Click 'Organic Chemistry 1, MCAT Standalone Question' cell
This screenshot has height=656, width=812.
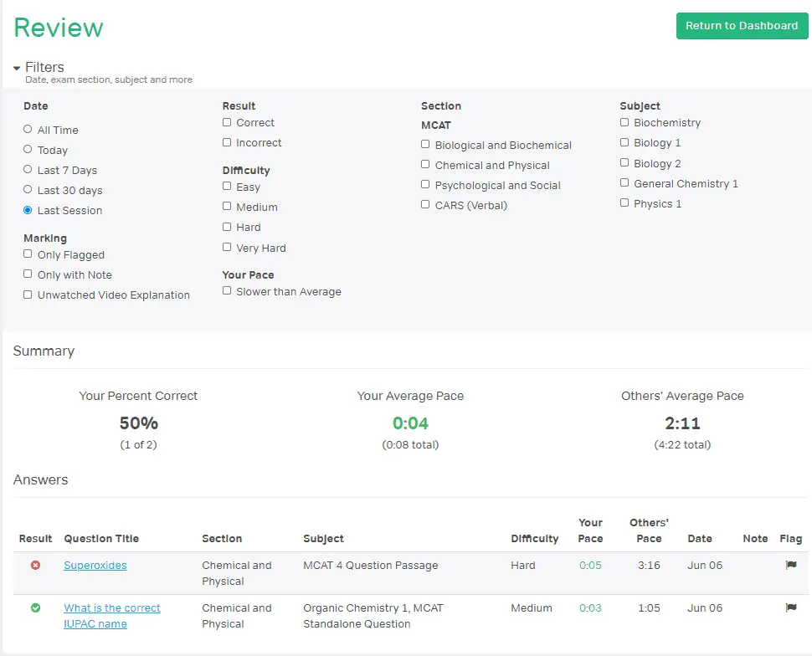point(373,616)
